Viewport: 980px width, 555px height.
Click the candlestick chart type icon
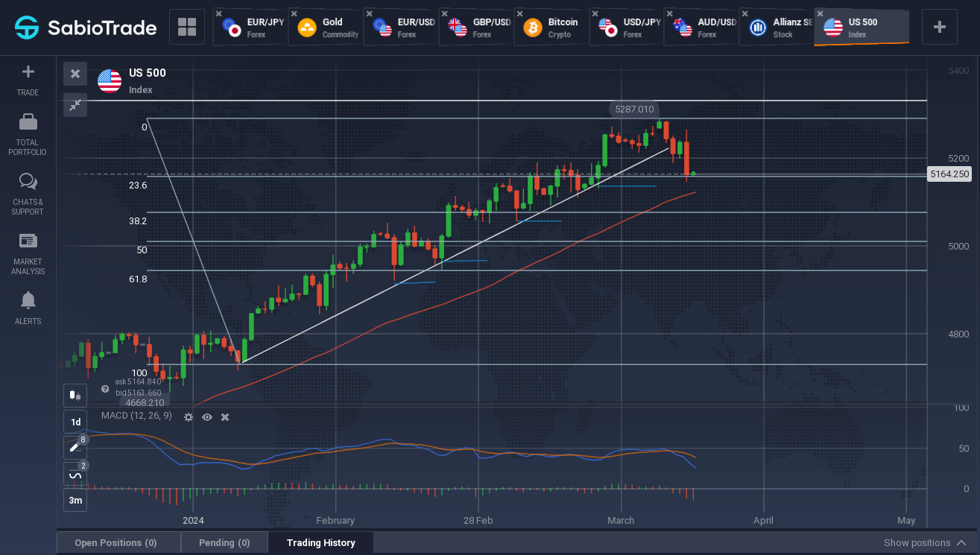(x=75, y=395)
